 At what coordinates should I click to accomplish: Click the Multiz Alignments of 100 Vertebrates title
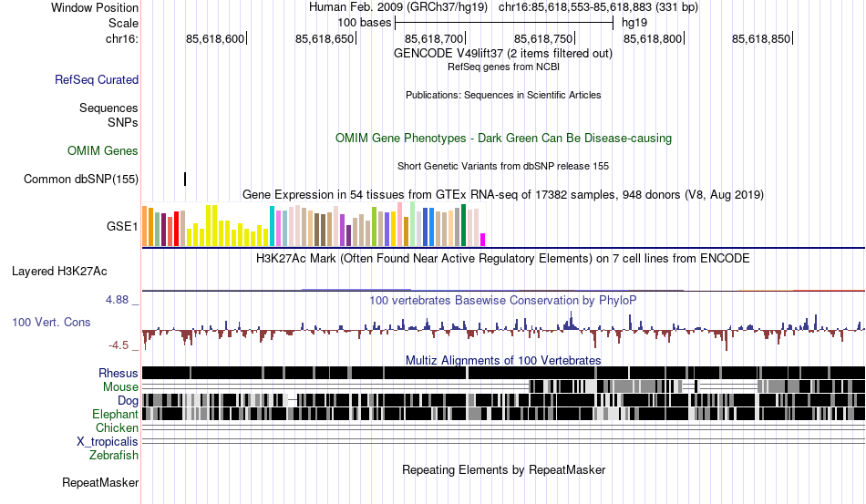click(x=503, y=361)
